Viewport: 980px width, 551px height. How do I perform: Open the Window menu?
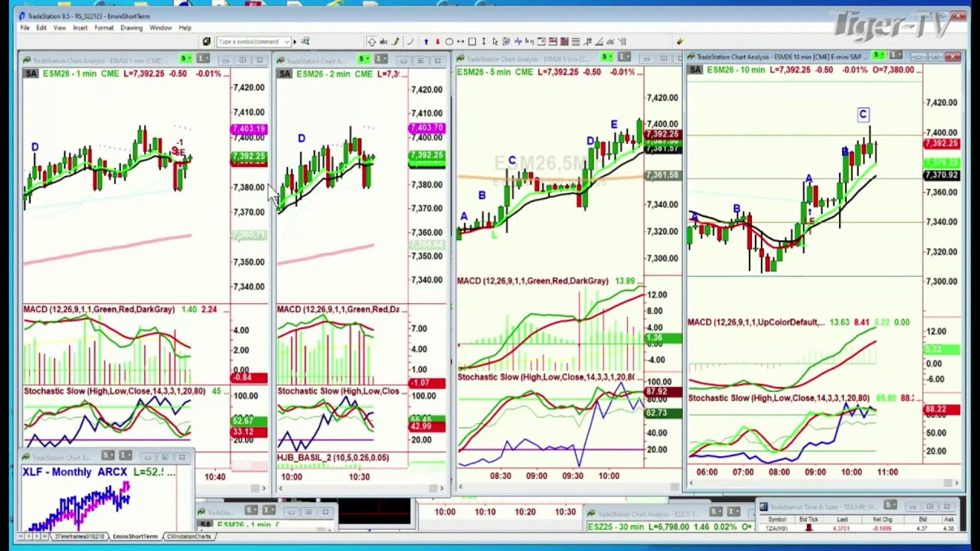(x=160, y=28)
